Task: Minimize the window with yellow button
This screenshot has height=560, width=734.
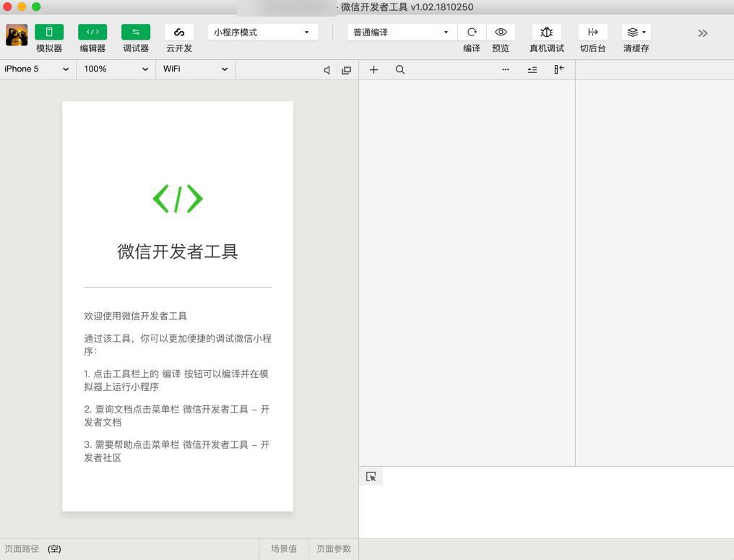Action: click(x=22, y=7)
